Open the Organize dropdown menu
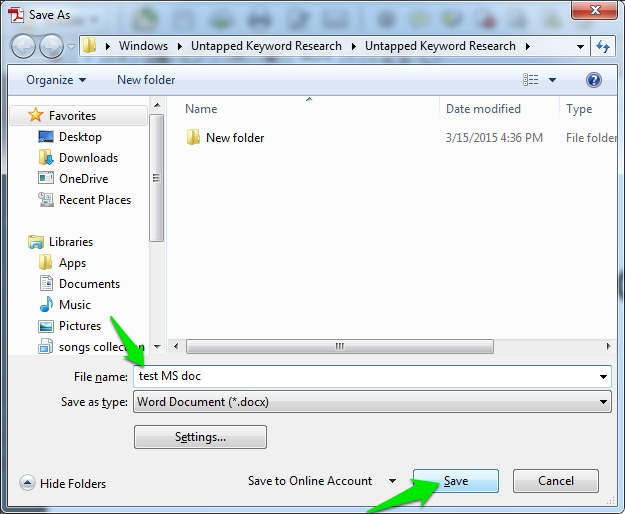The height and width of the screenshot is (514, 625). pyautogui.click(x=56, y=80)
